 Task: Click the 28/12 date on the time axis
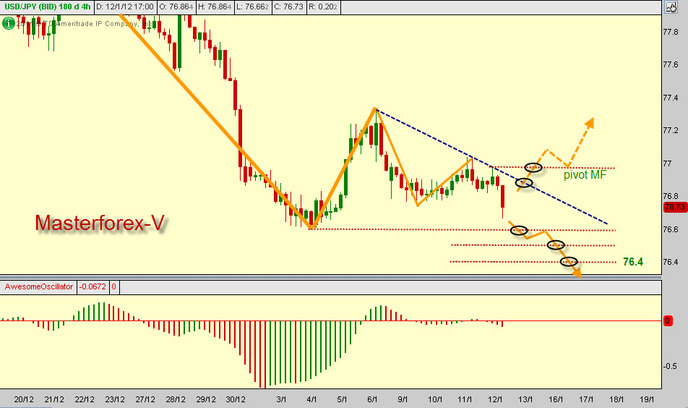click(175, 400)
